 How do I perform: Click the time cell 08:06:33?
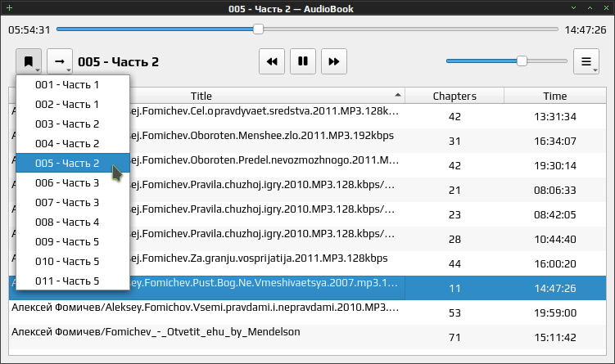click(555, 191)
